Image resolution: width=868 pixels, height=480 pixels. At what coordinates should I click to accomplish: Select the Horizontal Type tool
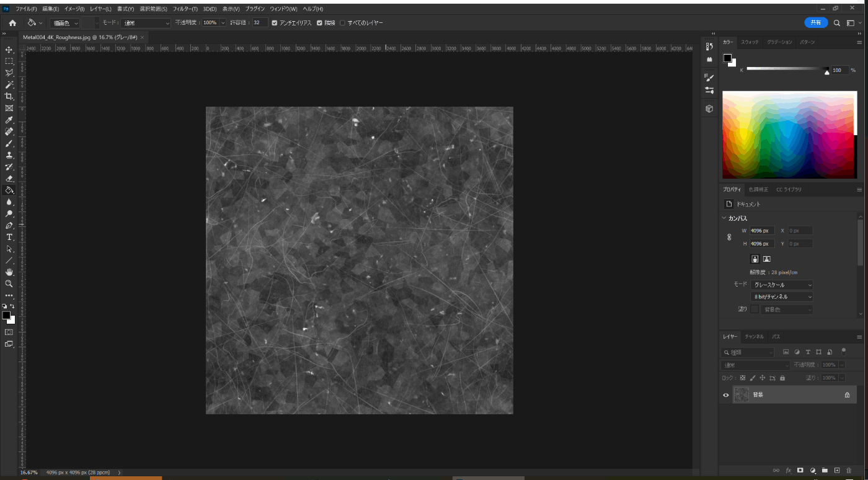[x=9, y=237]
